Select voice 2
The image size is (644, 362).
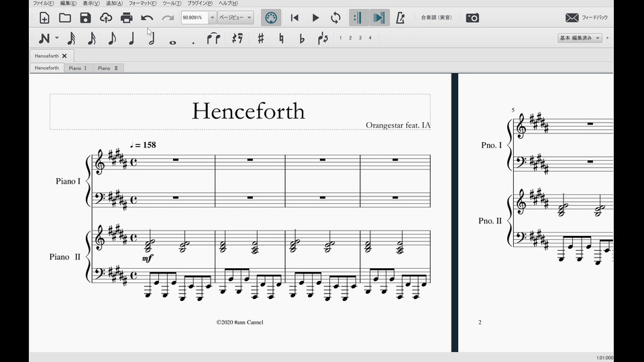pos(350,38)
